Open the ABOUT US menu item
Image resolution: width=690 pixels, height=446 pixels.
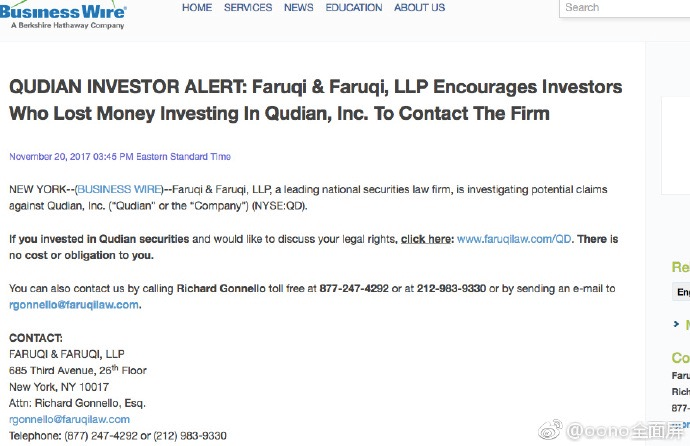tap(419, 7)
